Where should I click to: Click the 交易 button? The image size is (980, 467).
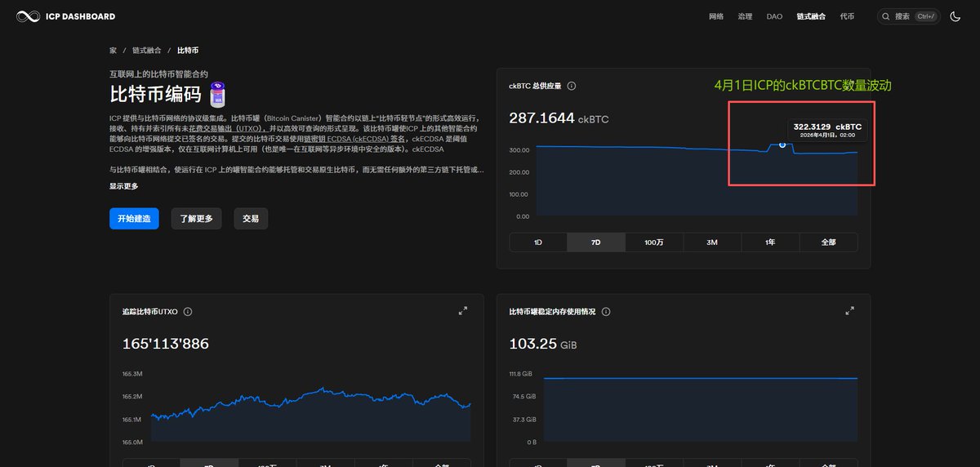pos(251,219)
